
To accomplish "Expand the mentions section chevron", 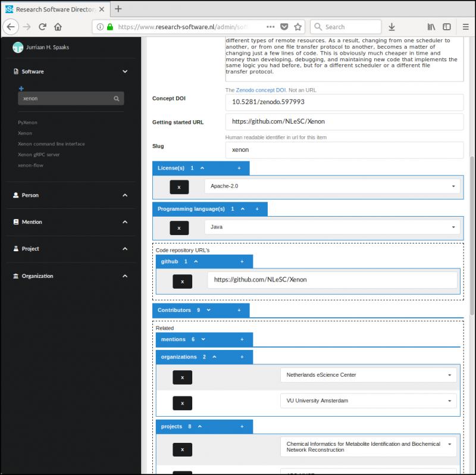I will click(203, 339).
